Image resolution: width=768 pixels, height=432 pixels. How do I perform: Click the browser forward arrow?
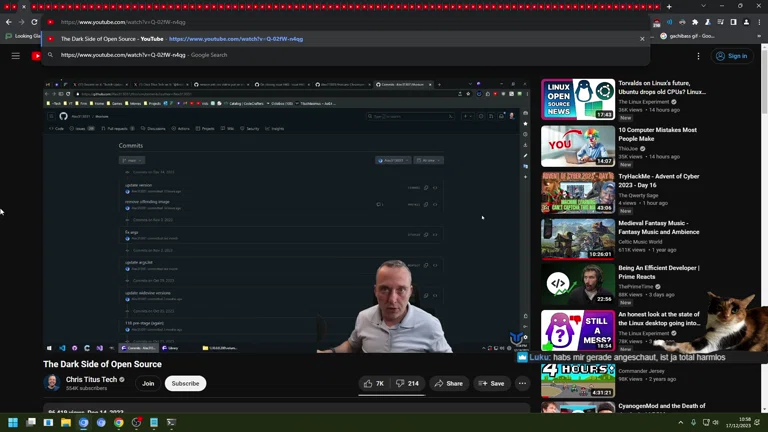22,22
